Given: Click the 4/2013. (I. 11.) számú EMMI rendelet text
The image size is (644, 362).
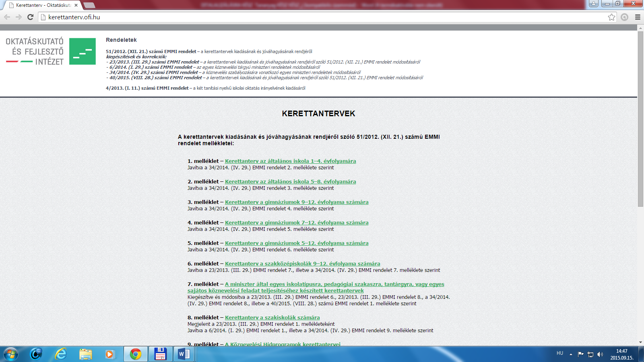Looking at the screenshot, I should point(147,88).
